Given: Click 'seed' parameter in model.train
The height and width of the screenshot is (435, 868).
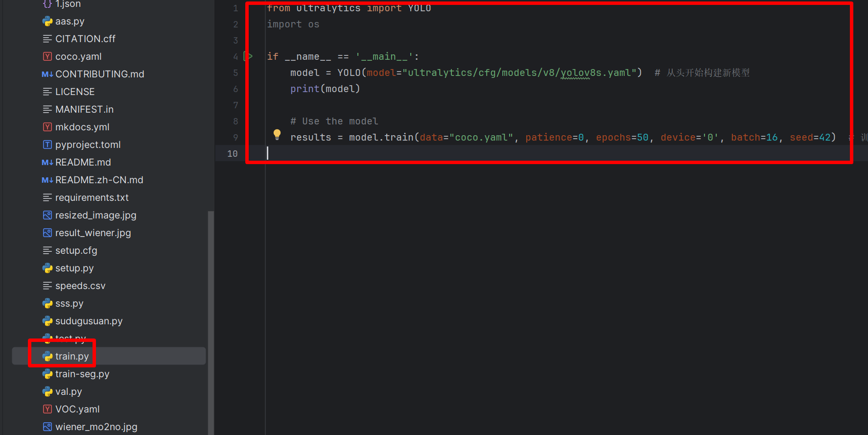Looking at the screenshot, I should tap(801, 137).
